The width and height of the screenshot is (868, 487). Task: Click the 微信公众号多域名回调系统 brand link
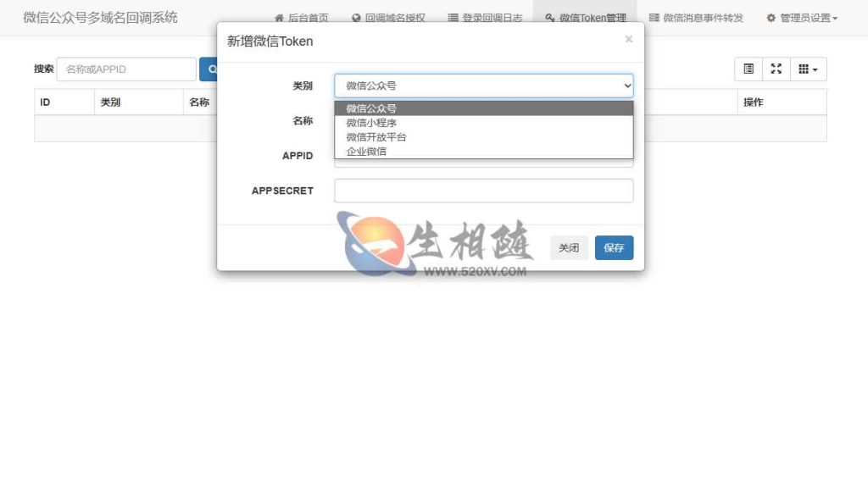coord(100,18)
